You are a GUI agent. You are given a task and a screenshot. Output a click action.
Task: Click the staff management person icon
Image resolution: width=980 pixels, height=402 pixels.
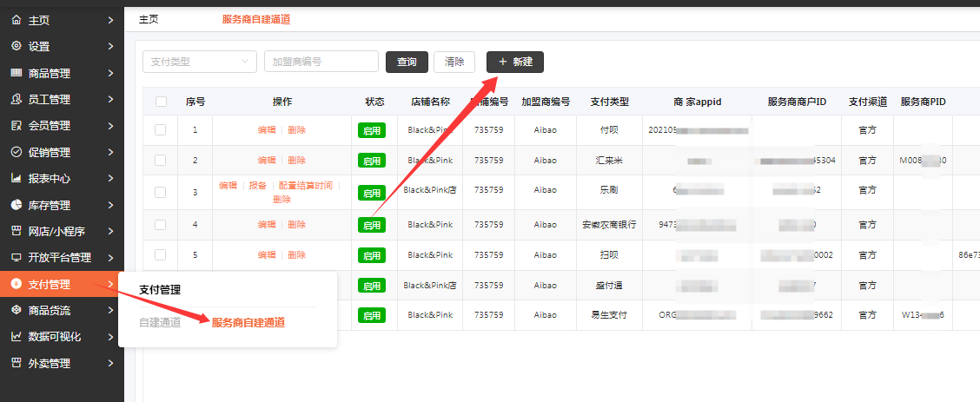tap(16, 99)
